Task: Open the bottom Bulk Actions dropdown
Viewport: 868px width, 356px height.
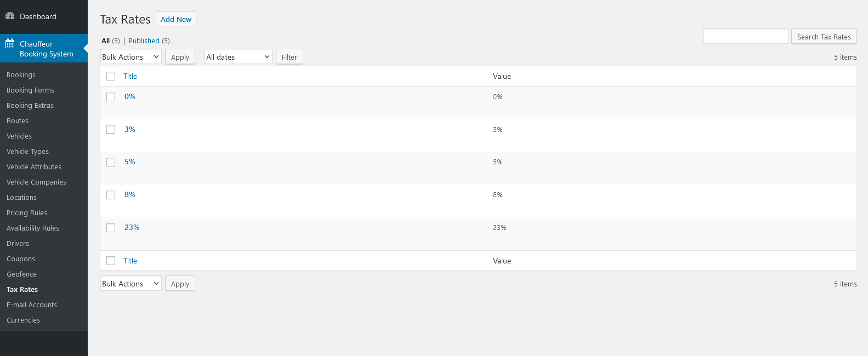Action: coord(131,284)
